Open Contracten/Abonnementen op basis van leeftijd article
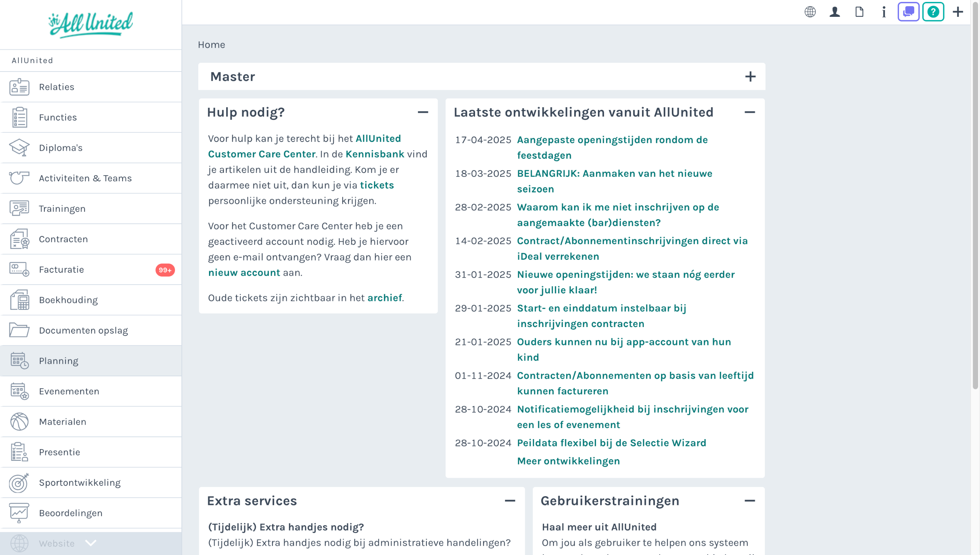980x555 pixels. (635, 383)
